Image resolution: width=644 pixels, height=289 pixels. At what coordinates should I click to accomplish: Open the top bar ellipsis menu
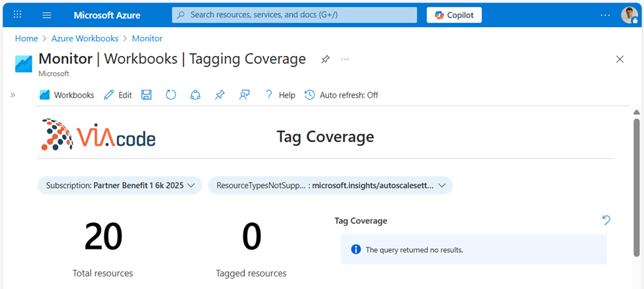(x=605, y=15)
